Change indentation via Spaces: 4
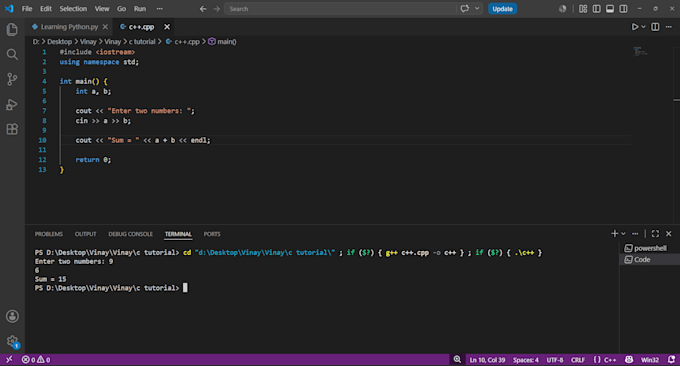This screenshot has width=680, height=366. [x=526, y=359]
